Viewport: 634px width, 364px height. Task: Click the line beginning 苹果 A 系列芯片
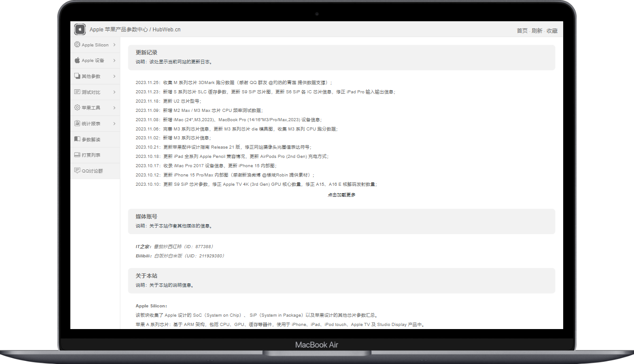(280, 324)
